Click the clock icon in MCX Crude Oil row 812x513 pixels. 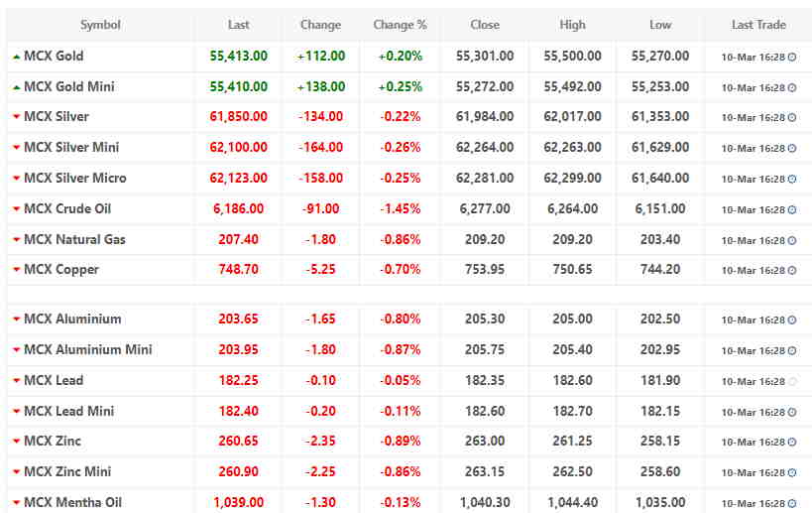pyautogui.click(x=792, y=210)
